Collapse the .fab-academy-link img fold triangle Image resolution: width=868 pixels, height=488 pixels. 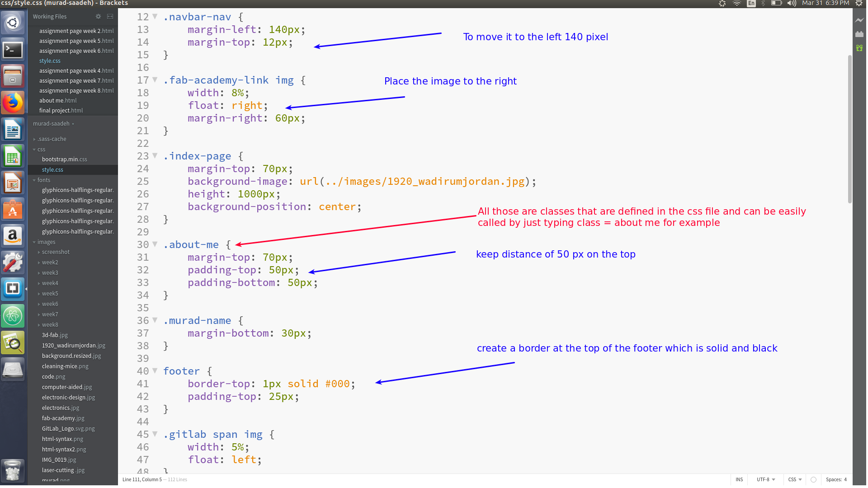click(x=155, y=80)
